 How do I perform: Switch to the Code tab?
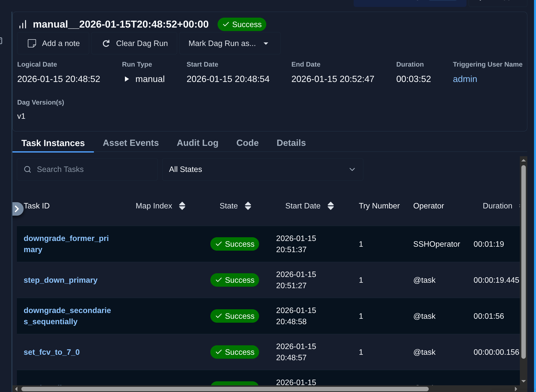point(247,143)
